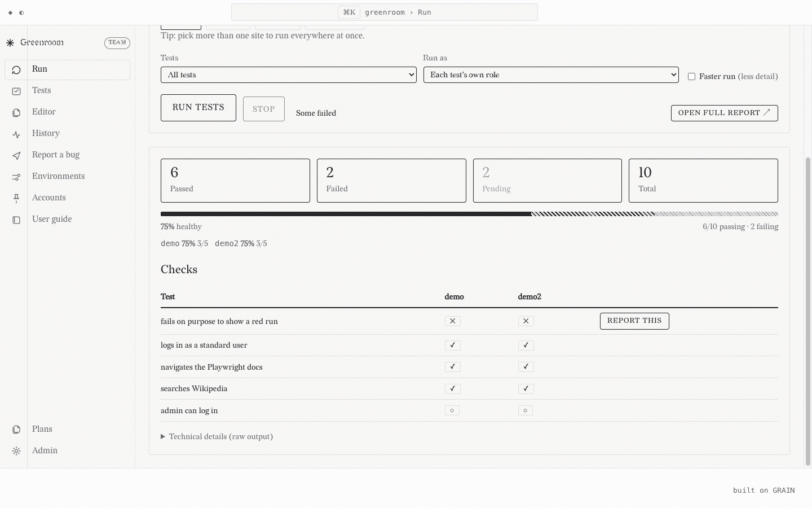Click the STOP button
Viewport: 812px width, 508px height.
264,109
